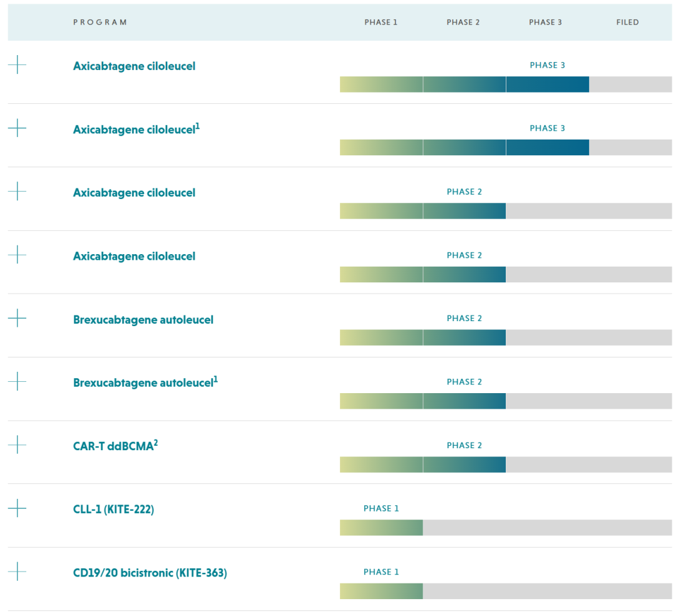This screenshot has width=676, height=616.
Task: Open plus icon for Brexucabtagene autoleucel without footnote
Action: coord(18,318)
